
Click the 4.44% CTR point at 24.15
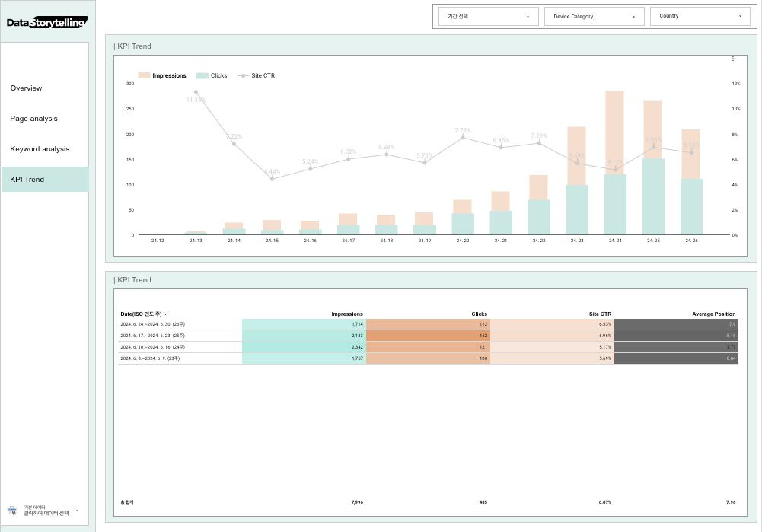point(273,179)
